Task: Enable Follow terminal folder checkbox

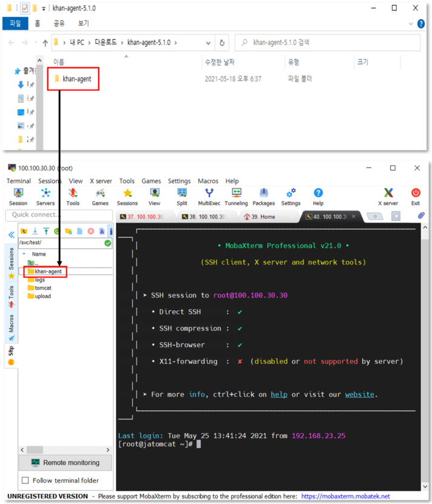Action: point(25,480)
